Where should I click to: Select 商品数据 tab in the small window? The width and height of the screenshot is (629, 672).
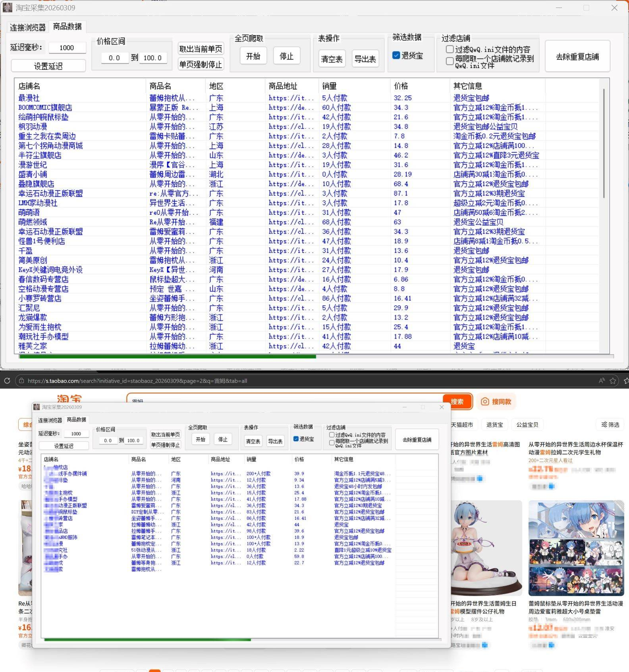pyautogui.click(x=76, y=419)
